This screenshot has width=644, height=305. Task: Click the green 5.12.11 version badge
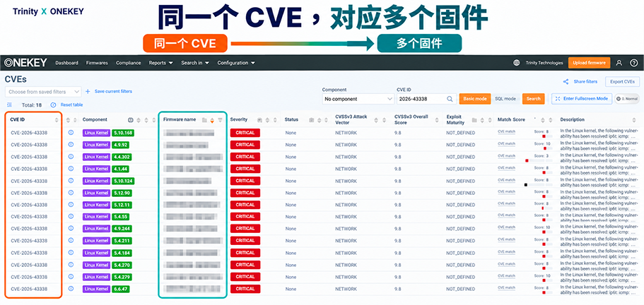tap(123, 205)
